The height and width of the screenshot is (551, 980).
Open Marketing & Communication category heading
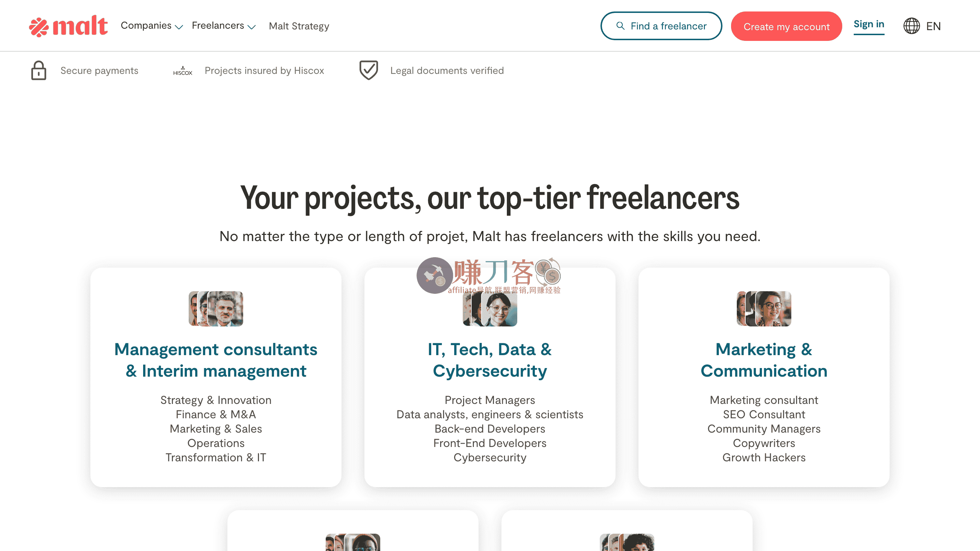tap(764, 360)
